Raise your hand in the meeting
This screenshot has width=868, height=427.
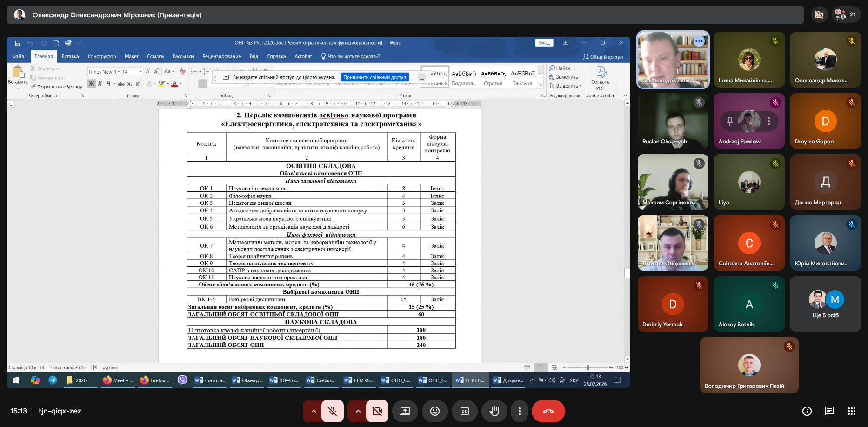click(494, 411)
